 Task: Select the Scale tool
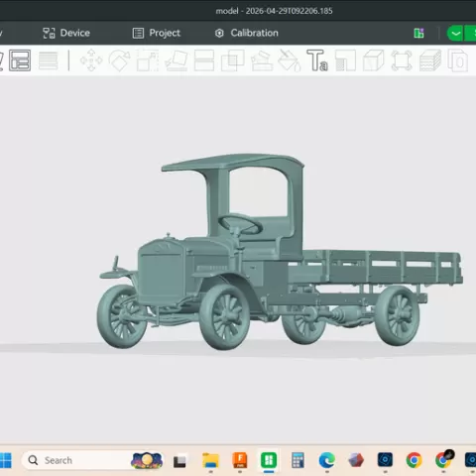point(148,60)
